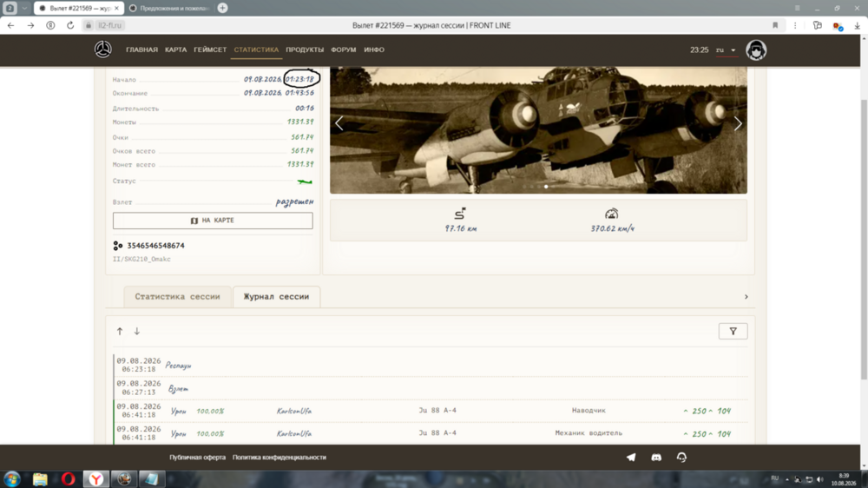
Task: Open ГЛАВНАЯ in the site menu
Action: [x=141, y=49]
